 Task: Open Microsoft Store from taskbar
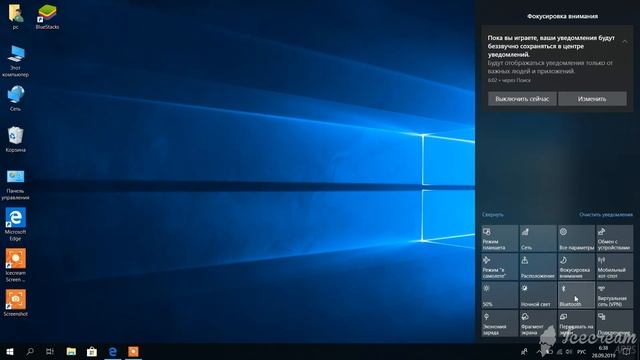(92, 351)
